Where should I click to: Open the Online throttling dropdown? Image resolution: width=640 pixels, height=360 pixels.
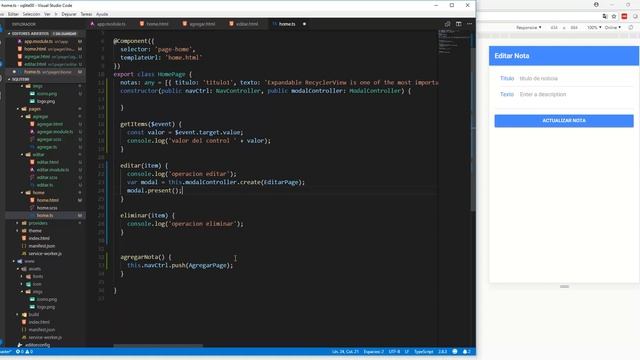click(x=612, y=27)
